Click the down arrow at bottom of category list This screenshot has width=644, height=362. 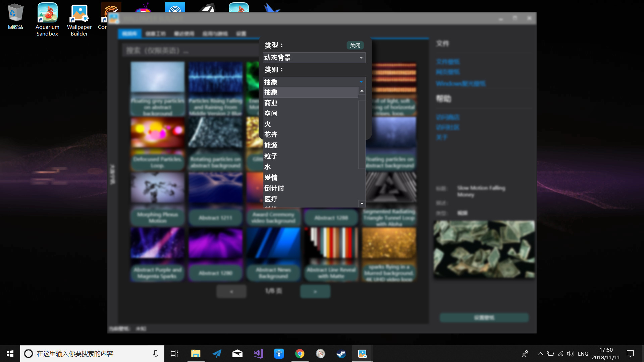point(362,203)
